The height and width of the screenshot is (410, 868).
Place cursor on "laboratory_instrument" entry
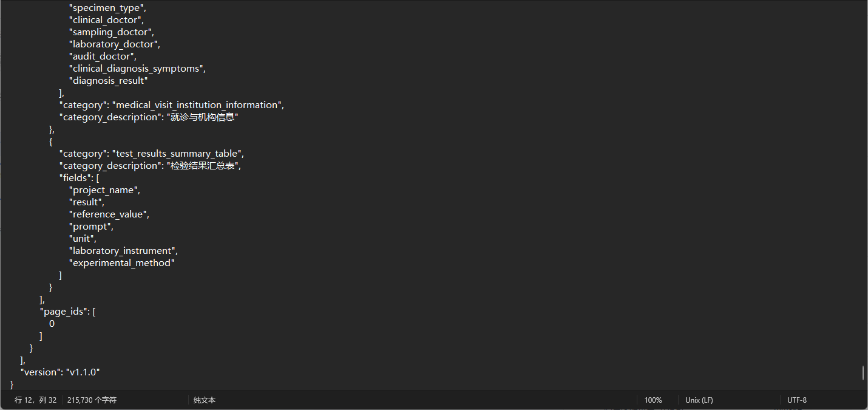pos(123,251)
